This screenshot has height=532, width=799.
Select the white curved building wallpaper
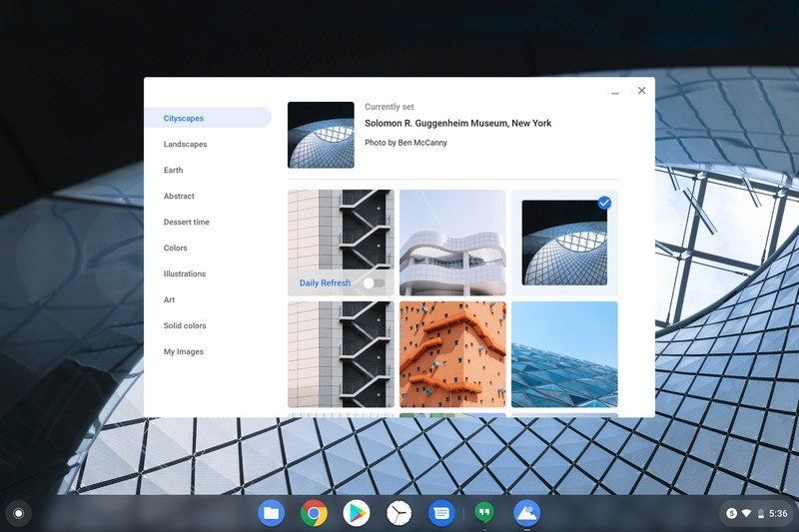(452, 243)
